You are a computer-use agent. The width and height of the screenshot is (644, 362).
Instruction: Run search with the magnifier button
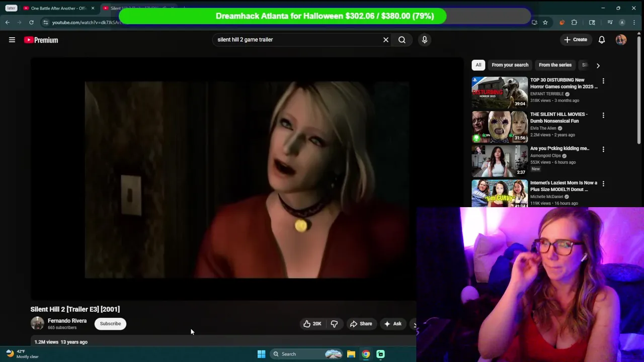(x=402, y=40)
